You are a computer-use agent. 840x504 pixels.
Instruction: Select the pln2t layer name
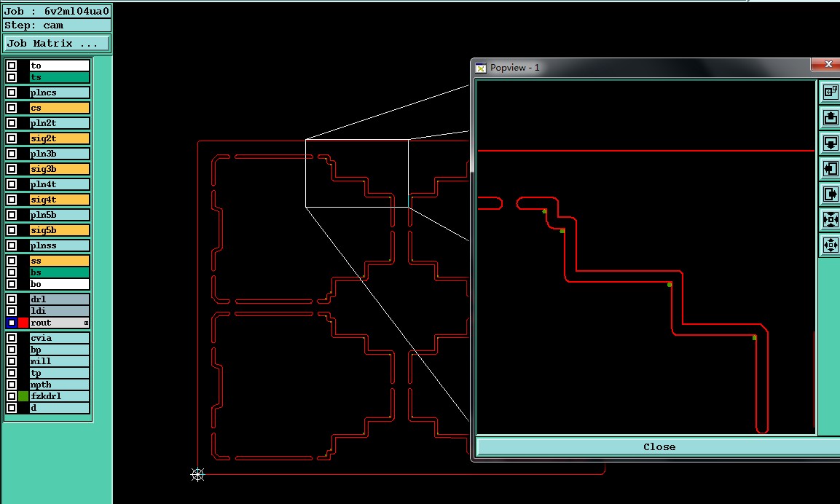60,123
